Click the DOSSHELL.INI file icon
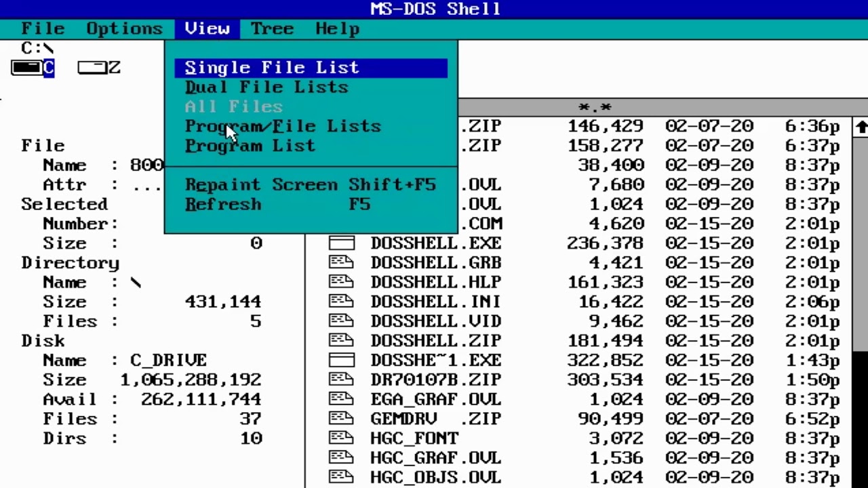Screen dimensions: 868x488 342,302
